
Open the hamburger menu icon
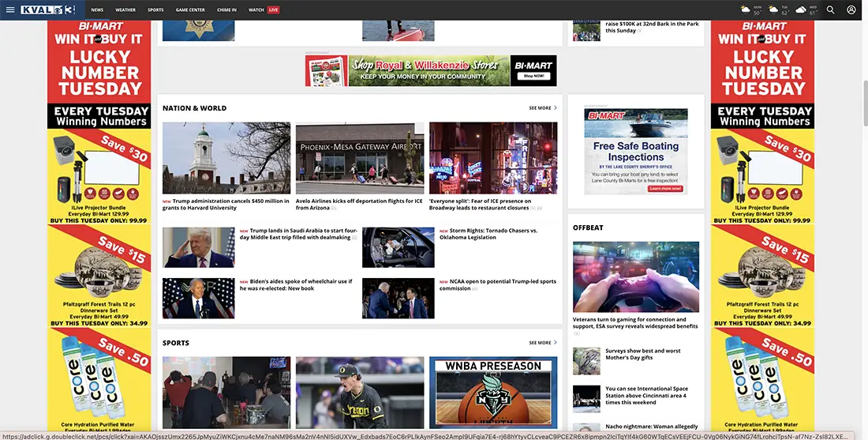pyautogui.click(x=10, y=10)
